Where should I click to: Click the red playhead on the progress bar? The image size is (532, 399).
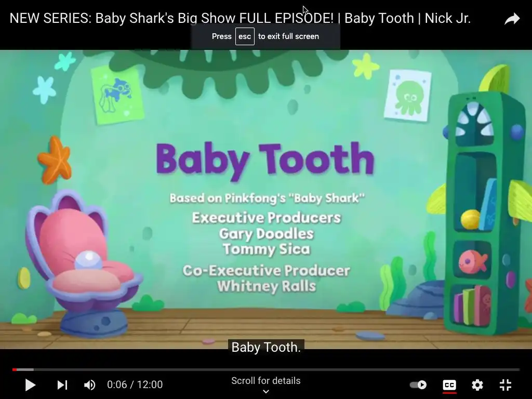(14, 369)
